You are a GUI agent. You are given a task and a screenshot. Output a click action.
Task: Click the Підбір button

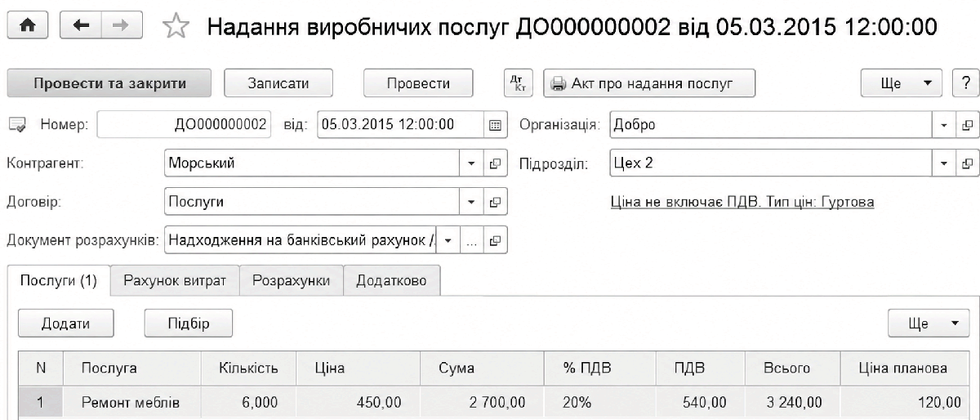[x=189, y=323]
